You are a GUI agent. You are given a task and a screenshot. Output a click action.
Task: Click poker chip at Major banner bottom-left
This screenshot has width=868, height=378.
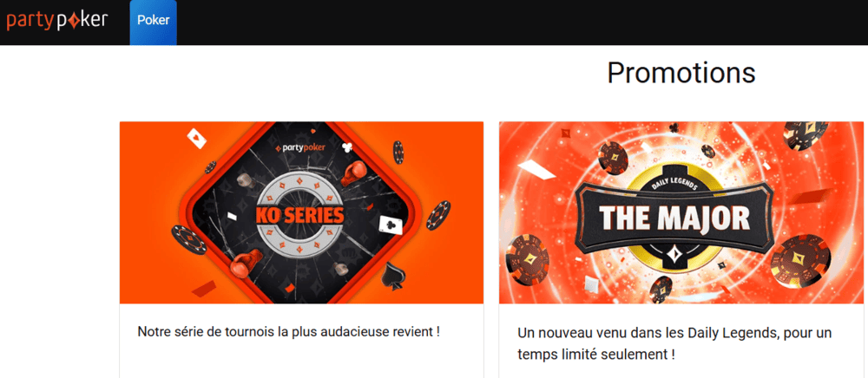(527, 260)
